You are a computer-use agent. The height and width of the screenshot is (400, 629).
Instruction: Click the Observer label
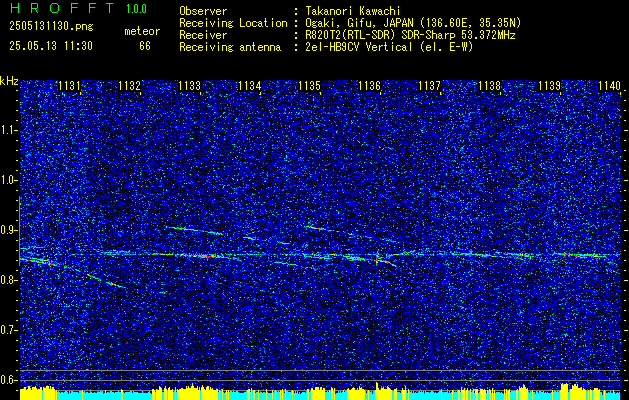pos(203,11)
